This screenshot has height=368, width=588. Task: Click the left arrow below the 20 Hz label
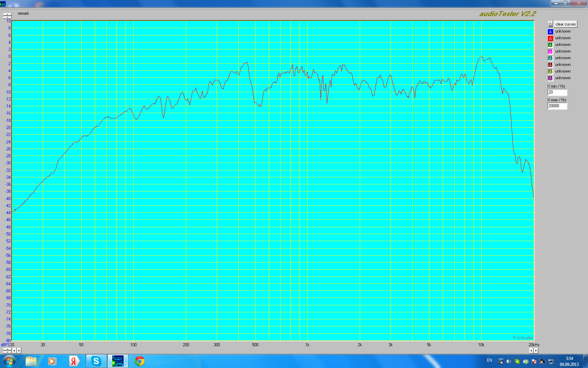coord(14,350)
